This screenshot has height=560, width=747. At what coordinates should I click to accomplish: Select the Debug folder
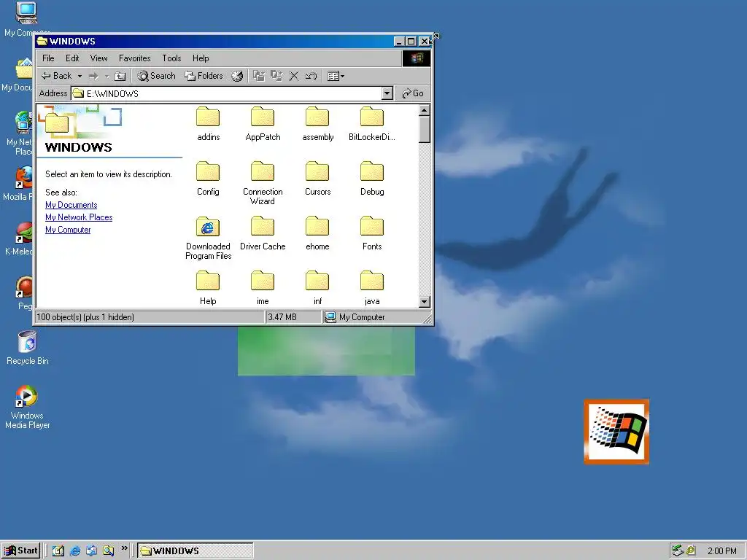(372, 179)
